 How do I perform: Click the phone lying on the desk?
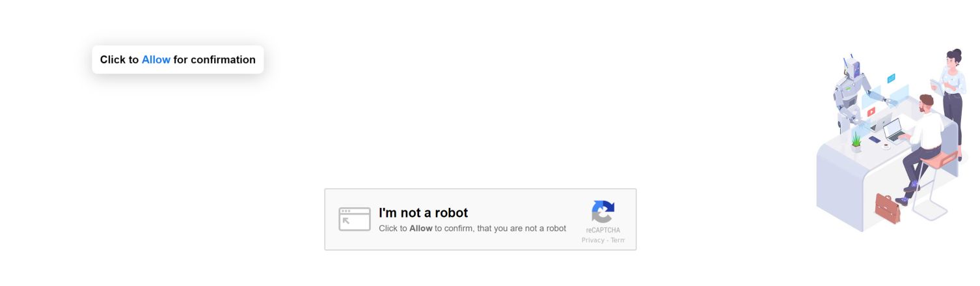(x=875, y=139)
